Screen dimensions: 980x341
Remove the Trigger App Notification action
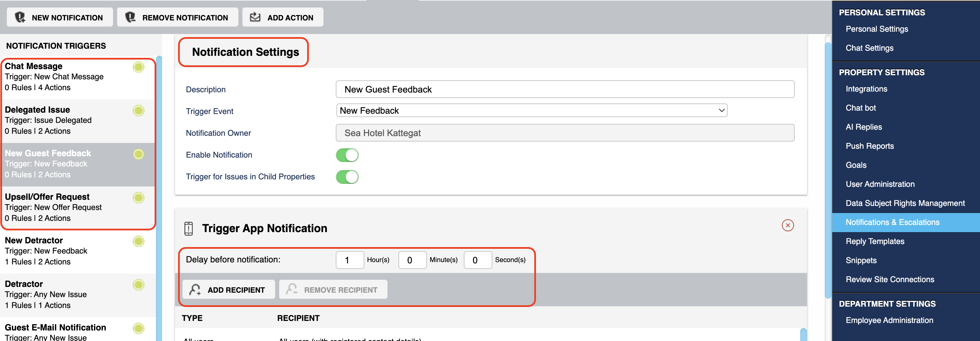pyautogui.click(x=788, y=225)
